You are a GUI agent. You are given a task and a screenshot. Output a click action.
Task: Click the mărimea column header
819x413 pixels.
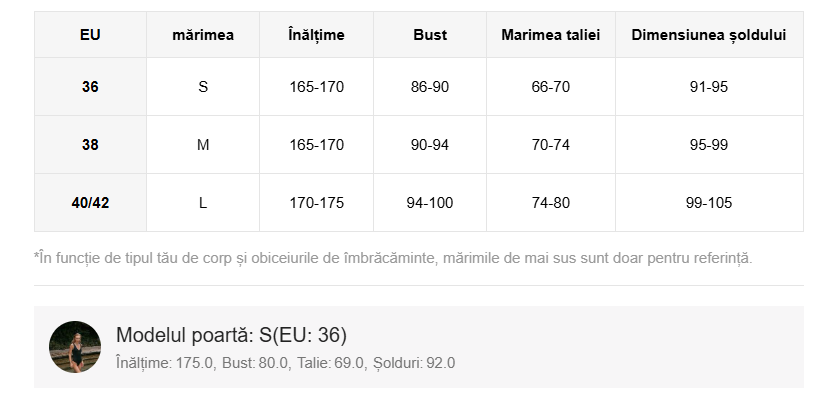point(203,35)
